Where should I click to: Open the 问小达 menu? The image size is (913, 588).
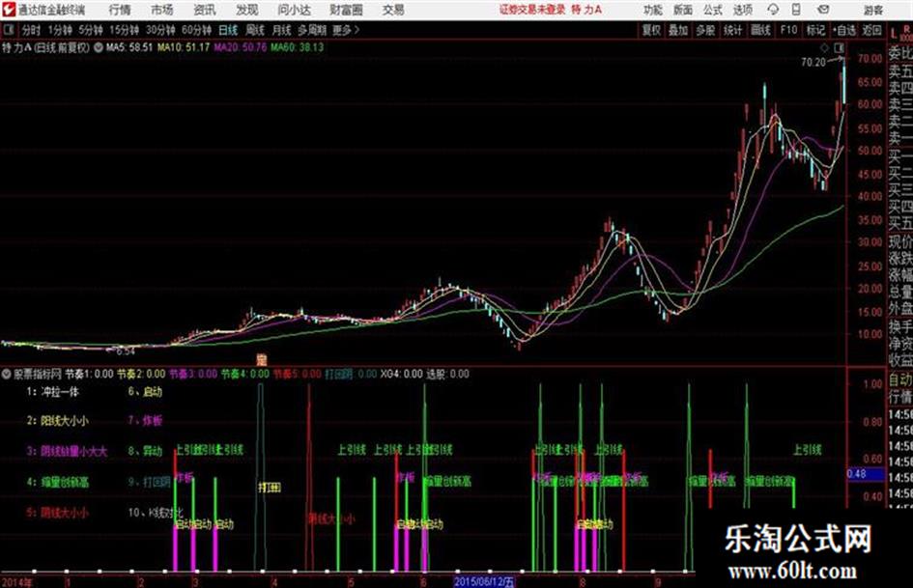(x=294, y=10)
